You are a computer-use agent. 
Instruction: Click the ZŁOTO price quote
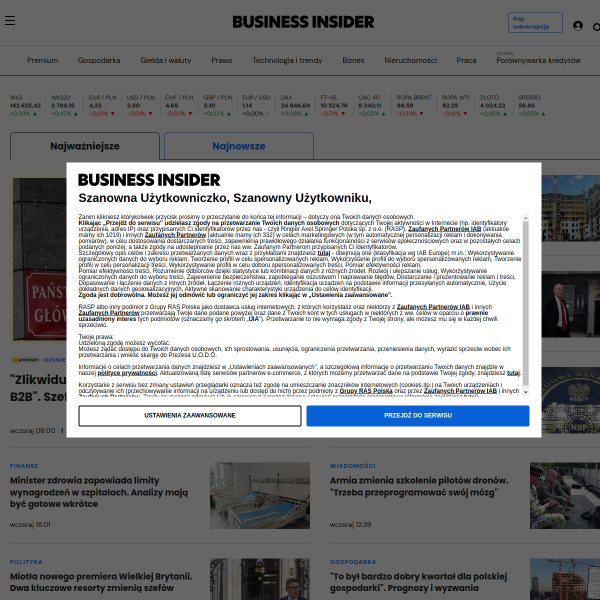coord(493,105)
